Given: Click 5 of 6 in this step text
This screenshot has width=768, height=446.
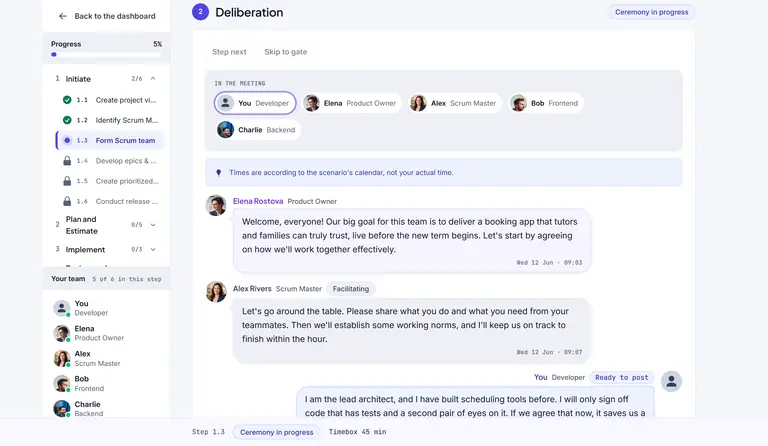Looking at the screenshot, I should pos(127,279).
